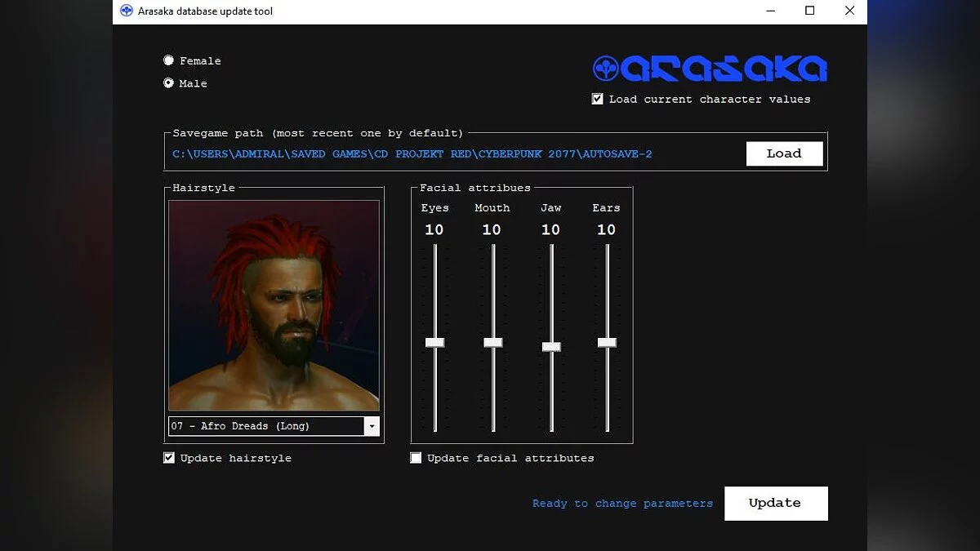
Task: Select the Male radio button
Action: pyautogui.click(x=168, y=83)
